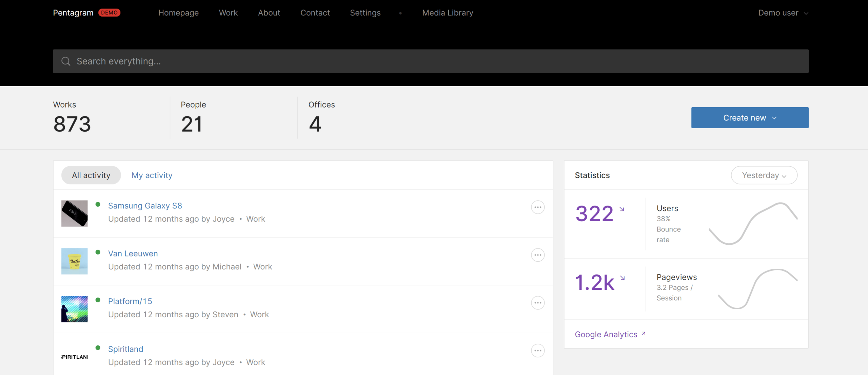The width and height of the screenshot is (868, 375).
Task: Focus the Search everything field
Action: pyautogui.click(x=431, y=61)
